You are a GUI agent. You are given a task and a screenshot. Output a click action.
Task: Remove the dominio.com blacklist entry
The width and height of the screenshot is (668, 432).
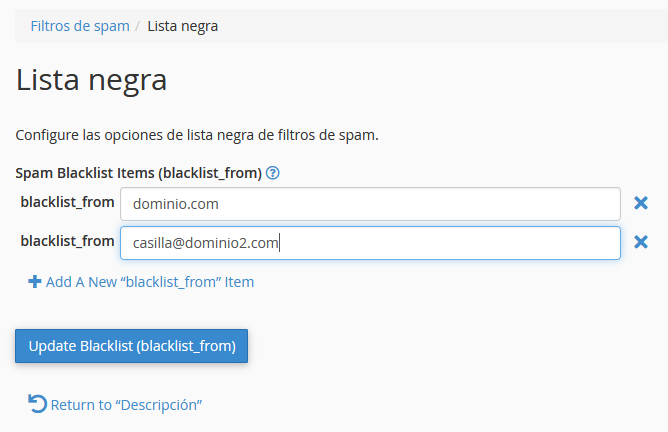pyautogui.click(x=641, y=203)
